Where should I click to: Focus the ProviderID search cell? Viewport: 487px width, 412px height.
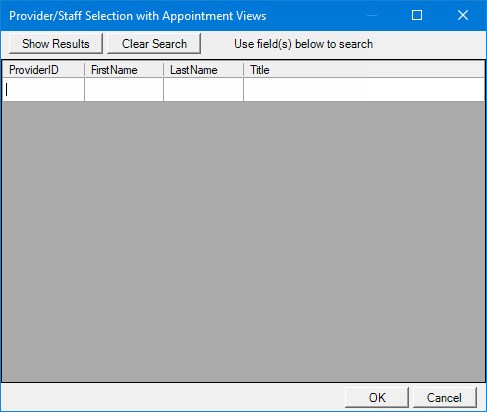click(43, 90)
